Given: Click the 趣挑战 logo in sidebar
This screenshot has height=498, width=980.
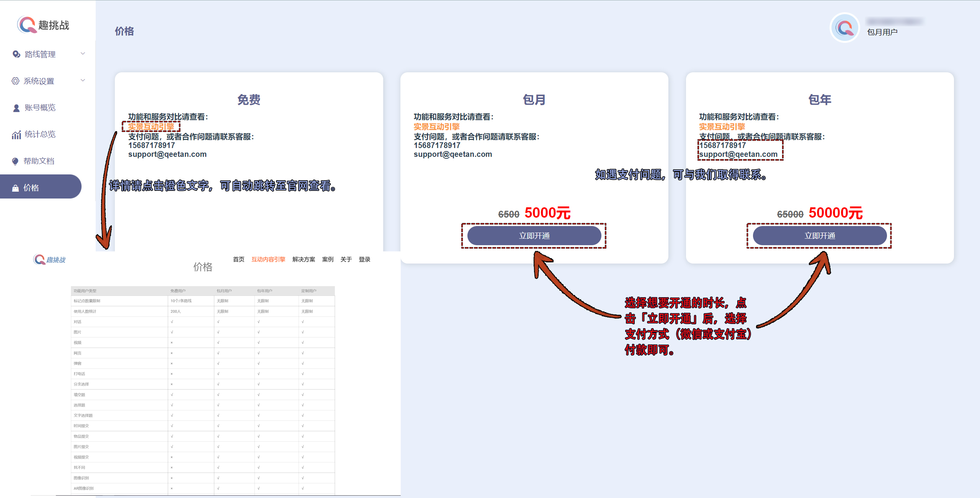Looking at the screenshot, I should [43, 25].
